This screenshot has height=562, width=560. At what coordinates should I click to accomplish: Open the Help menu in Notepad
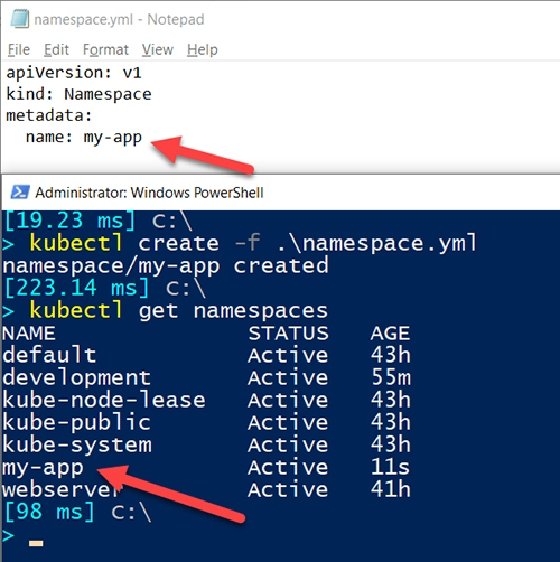click(202, 49)
